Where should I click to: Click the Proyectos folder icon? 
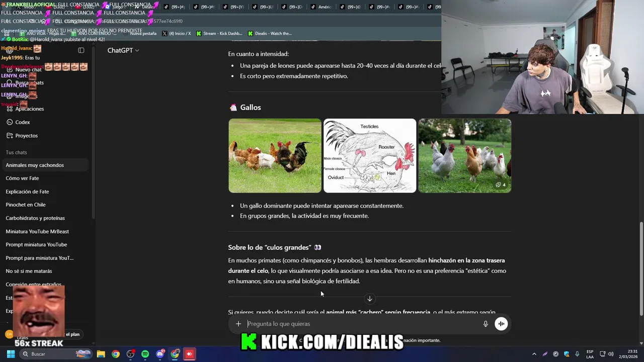click(x=10, y=136)
